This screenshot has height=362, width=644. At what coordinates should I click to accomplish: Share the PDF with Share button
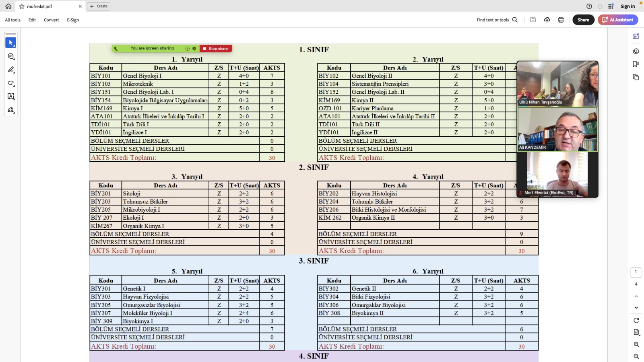(583, 20)
